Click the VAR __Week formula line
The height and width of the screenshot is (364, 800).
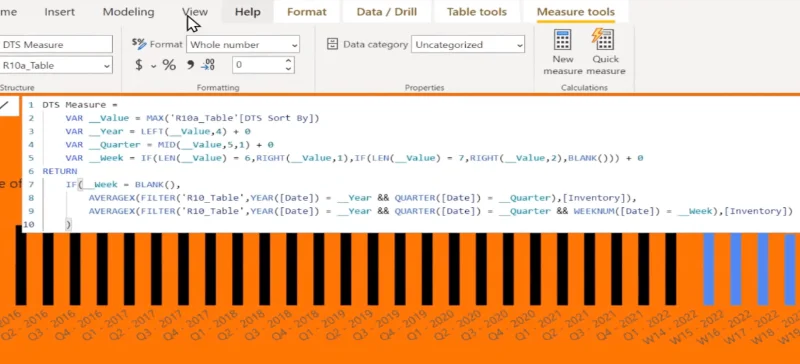pyautogui.click(x=354, y=158)
